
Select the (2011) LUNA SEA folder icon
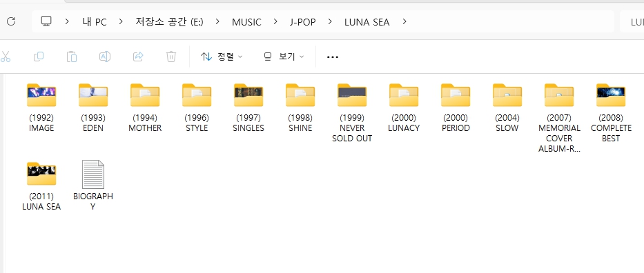pos(41,174)
